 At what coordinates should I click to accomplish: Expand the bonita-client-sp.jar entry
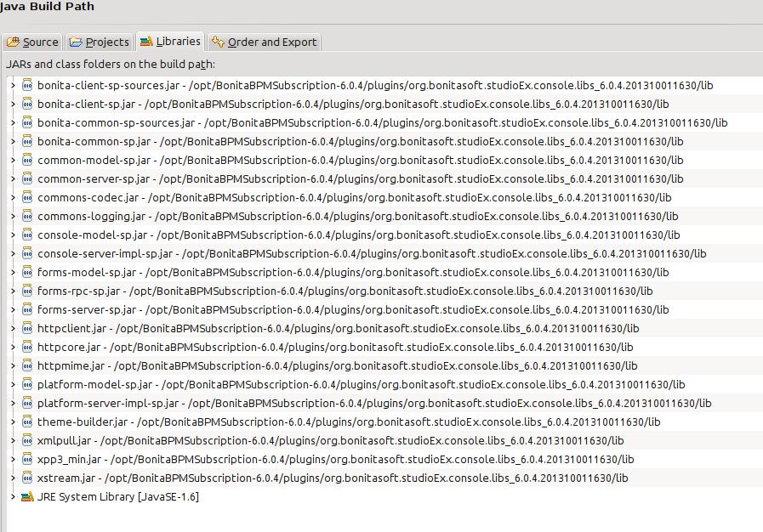click(x=13, y=104)
